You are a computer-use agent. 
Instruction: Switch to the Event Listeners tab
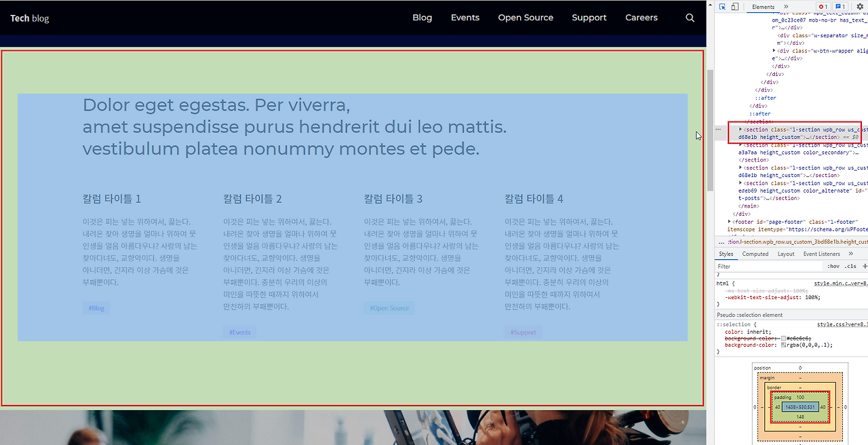(x=822, y=254)
